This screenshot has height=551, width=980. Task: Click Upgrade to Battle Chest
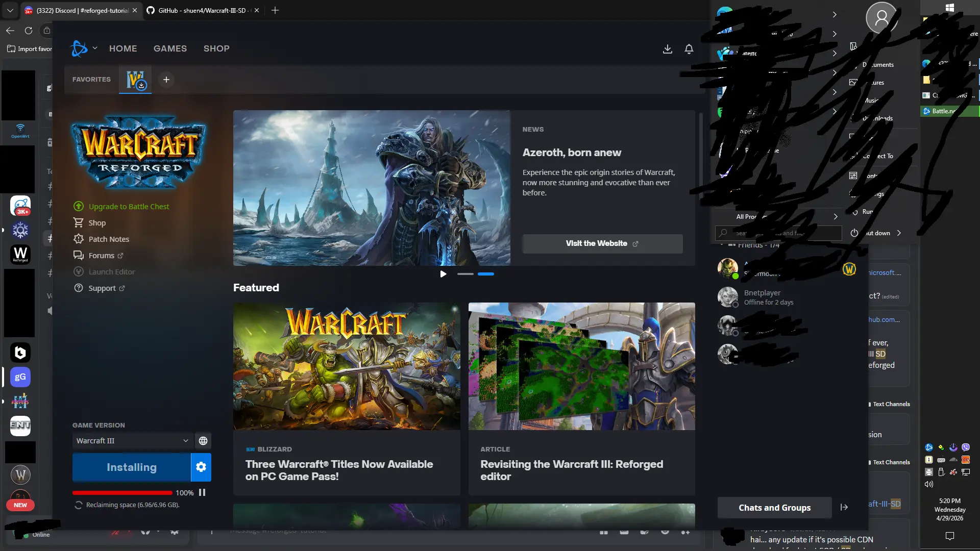pyautogui.click(x=121, y=207)
